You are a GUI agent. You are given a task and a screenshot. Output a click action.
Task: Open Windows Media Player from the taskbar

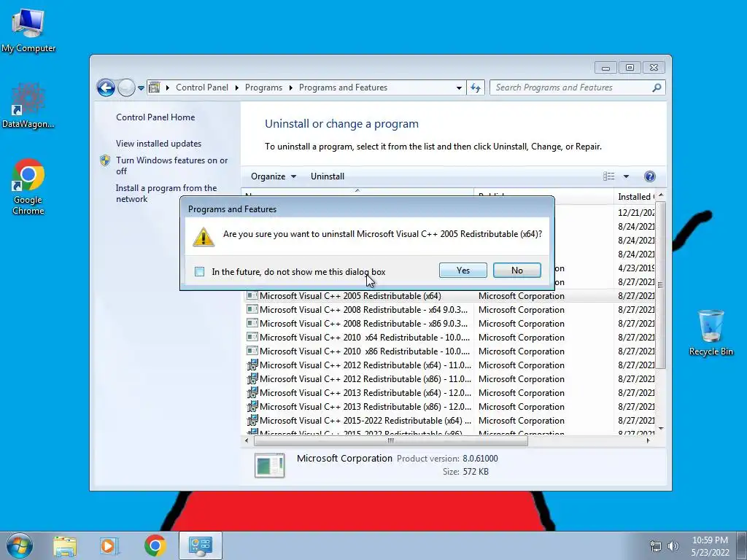pyautogui.click(x=109, y=545)
